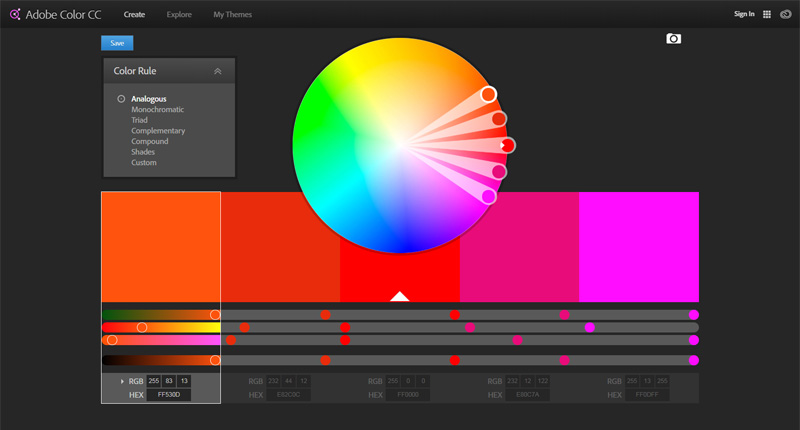The width and height of the screenshot is (800, 430).
Task: Open the Creative Cloud icon
Action: (786, 14)
